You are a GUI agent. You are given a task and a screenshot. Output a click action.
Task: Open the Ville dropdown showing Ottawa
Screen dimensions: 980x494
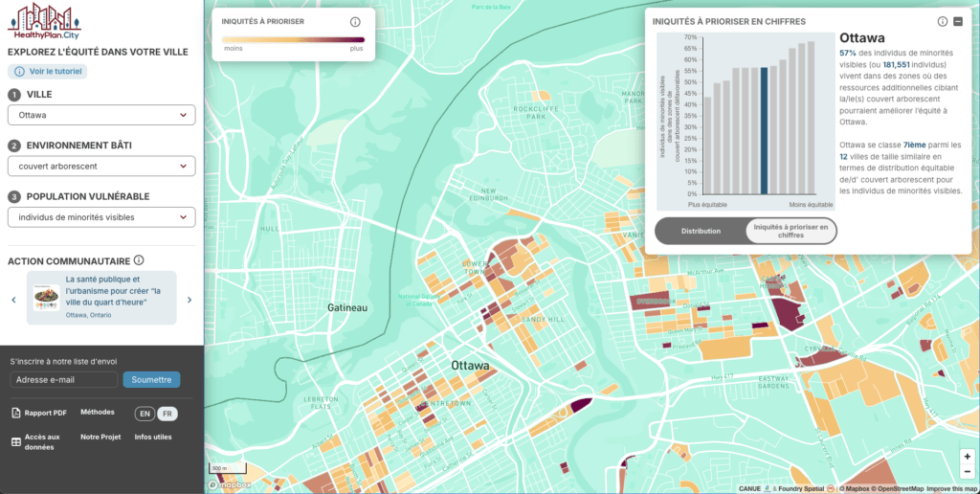pos(101,115)
